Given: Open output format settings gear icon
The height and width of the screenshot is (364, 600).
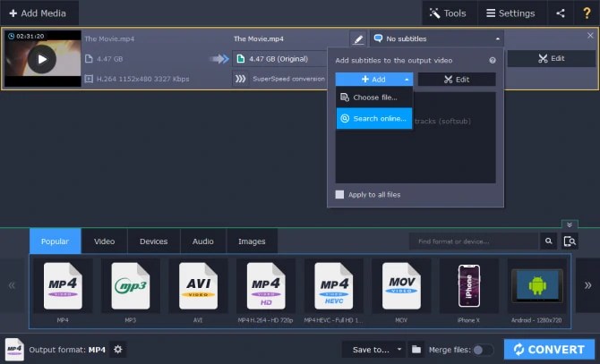Looking at the screenshot, I should (x=118, y=349).
